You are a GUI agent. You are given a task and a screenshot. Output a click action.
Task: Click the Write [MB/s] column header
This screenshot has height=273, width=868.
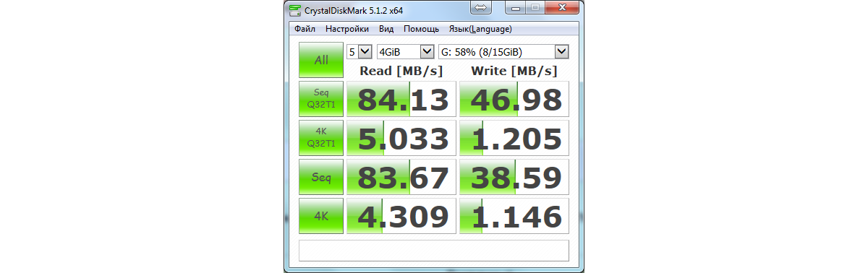514,71
